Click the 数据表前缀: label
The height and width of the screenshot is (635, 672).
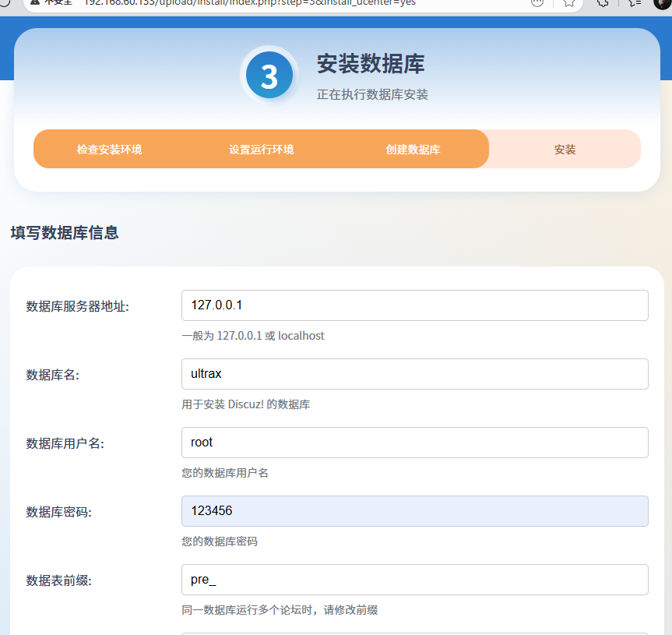[x=58, y=580]
